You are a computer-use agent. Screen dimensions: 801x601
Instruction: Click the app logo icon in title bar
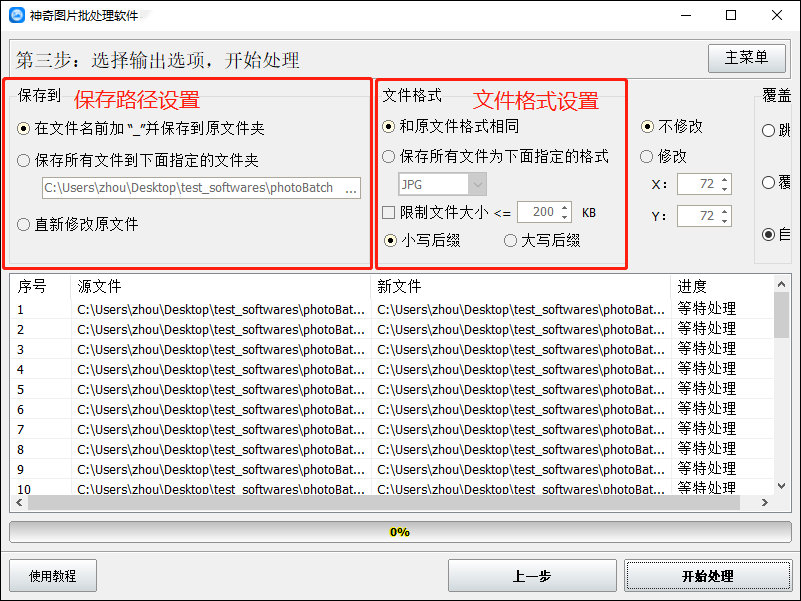point(17,15)
